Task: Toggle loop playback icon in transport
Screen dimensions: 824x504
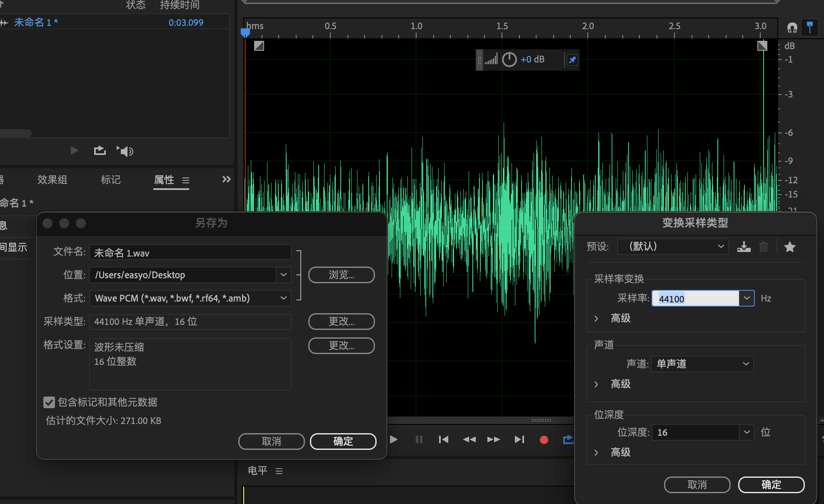Action: tap(568, 439)
